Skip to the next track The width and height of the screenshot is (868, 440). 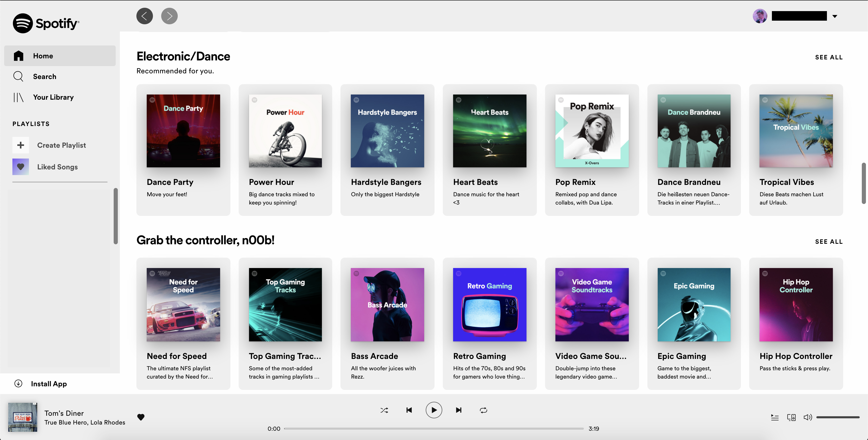[459, 410]
